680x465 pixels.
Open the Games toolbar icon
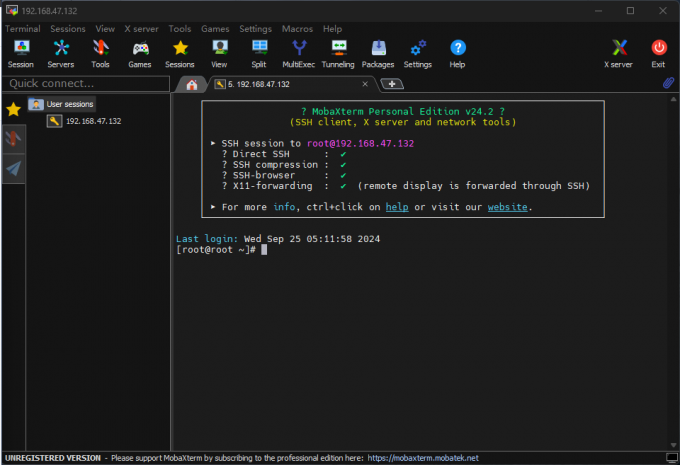(140, 54)
